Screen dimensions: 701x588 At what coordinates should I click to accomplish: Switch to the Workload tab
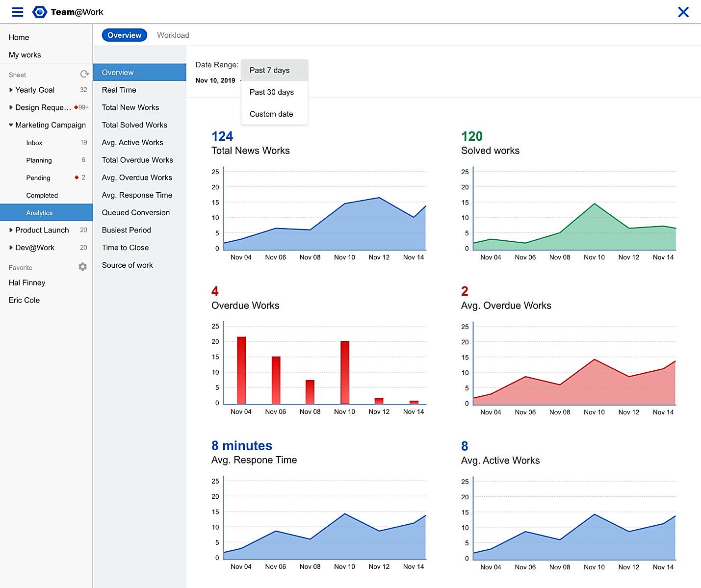tap(173, 35)
